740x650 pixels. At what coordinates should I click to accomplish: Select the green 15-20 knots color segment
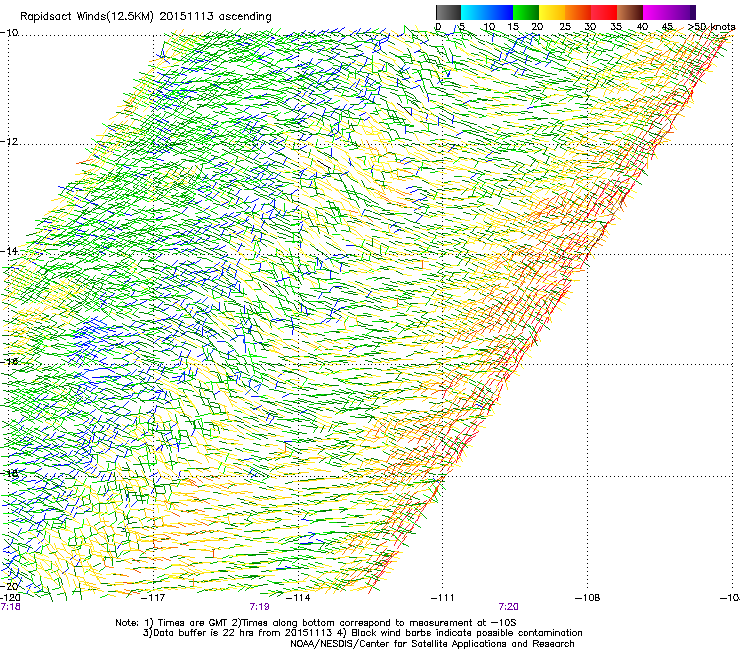526,12
